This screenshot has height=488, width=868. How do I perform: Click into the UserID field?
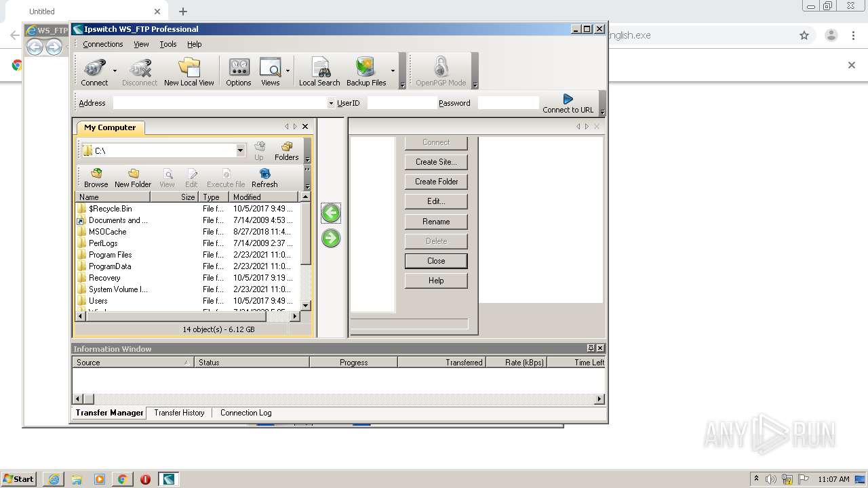(401, 103)
